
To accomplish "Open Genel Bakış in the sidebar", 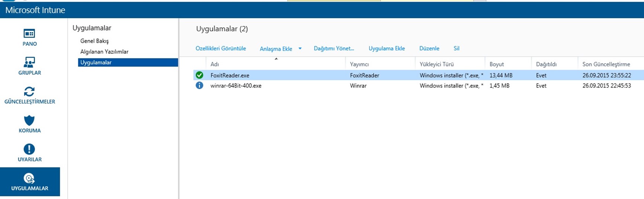I will (x=94, y=41).
